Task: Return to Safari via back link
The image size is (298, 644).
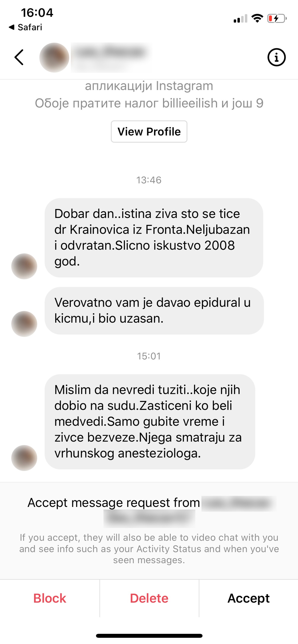Action: pyautogui.click(x=25, y=27)
